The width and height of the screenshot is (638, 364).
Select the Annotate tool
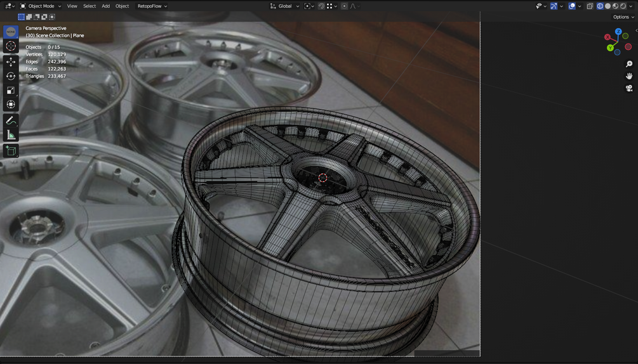(11, 120)
